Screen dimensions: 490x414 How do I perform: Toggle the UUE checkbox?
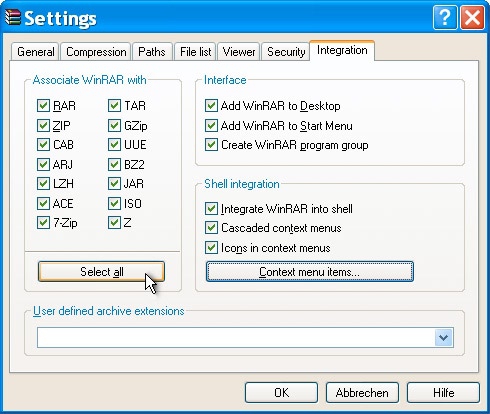click(114, 145)
